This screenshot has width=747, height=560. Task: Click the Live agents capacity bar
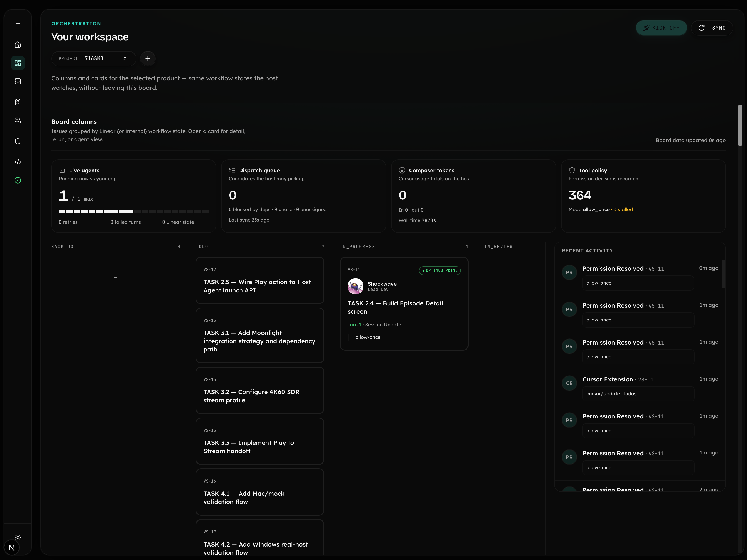tap(134, 212)
